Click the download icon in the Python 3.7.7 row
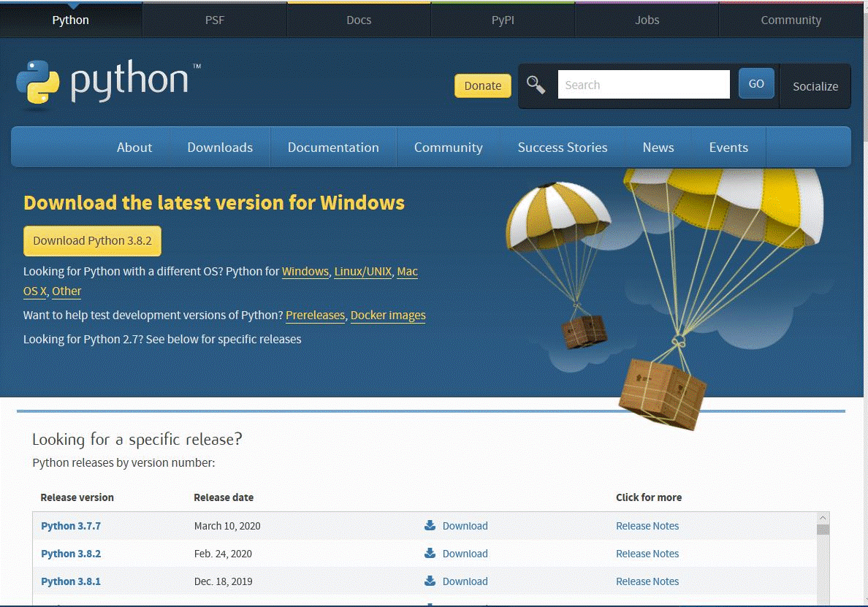This screenshot has width=868, height=607. (430, 525)
